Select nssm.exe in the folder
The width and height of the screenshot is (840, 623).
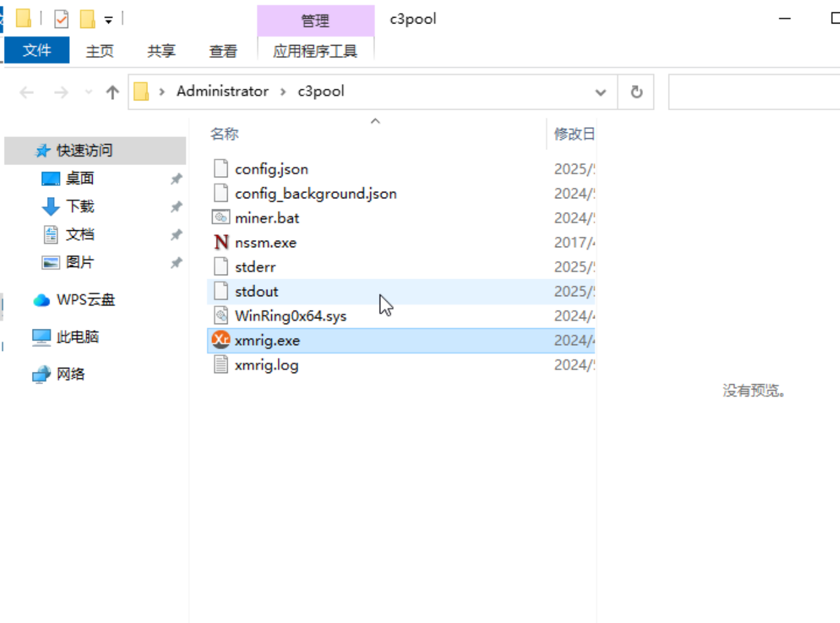point(265,242)
